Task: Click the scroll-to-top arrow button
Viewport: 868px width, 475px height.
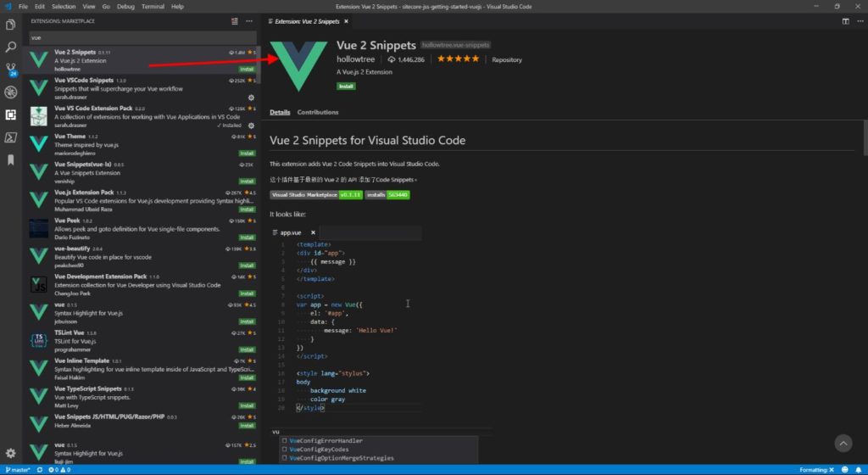Action: click(843, 443)
